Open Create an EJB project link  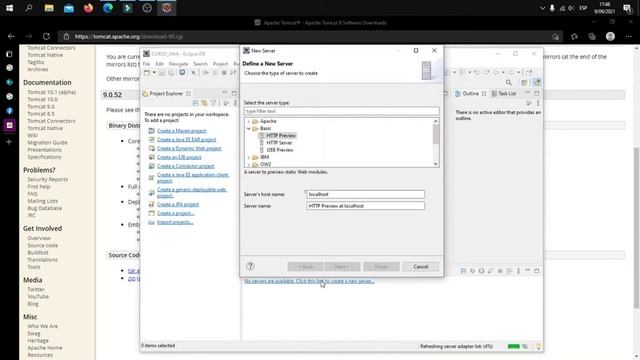click(x=179, y=157)
